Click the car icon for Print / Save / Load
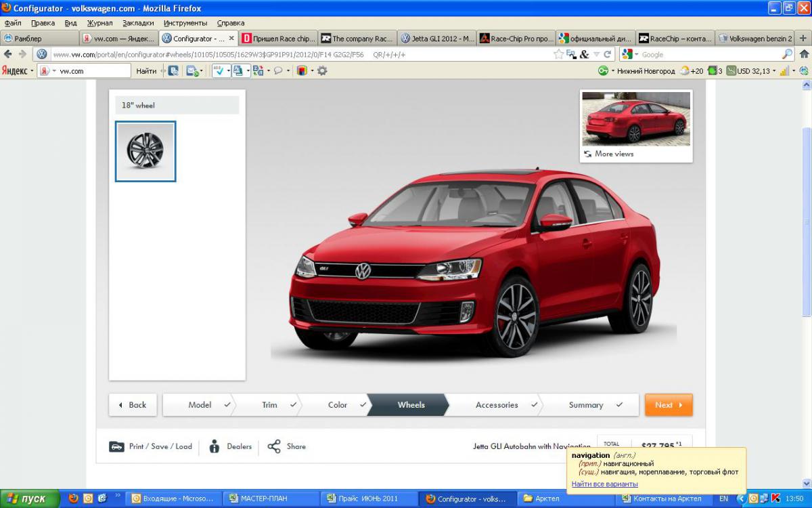The height and width of the screenshot is (508, 812). (x=116, y=446)
